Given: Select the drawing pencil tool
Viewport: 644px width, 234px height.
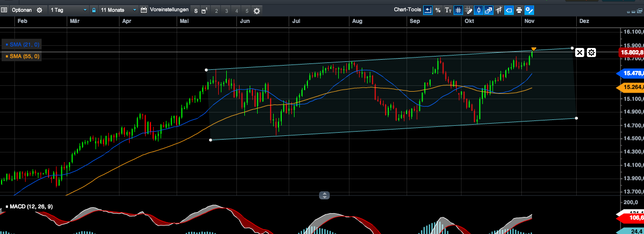Looking at the screenshot, I should tap(468, 10).
